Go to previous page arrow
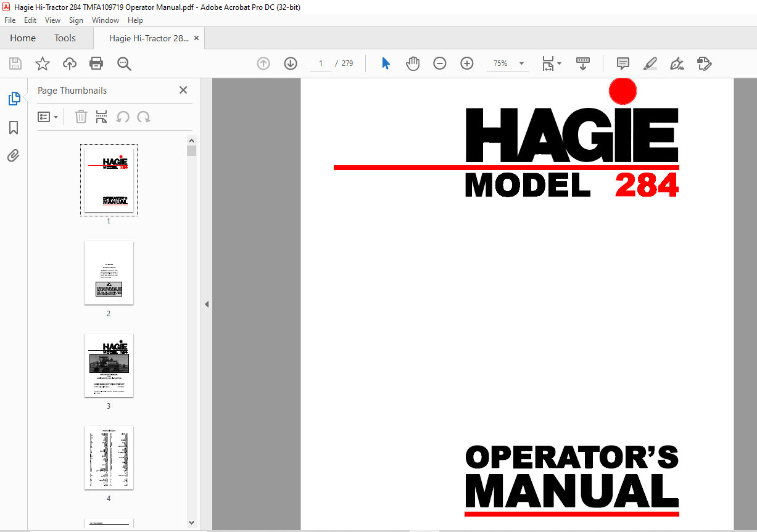The width and height of the screenshot is (757, 532). click(x=263, y=63)
